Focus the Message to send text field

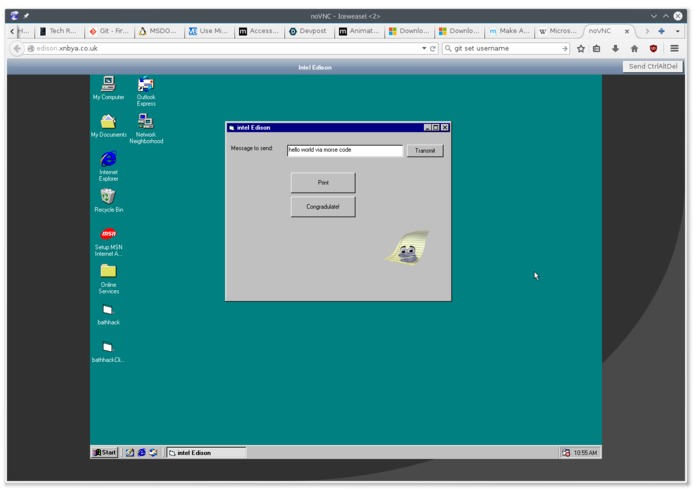[345, 150]
